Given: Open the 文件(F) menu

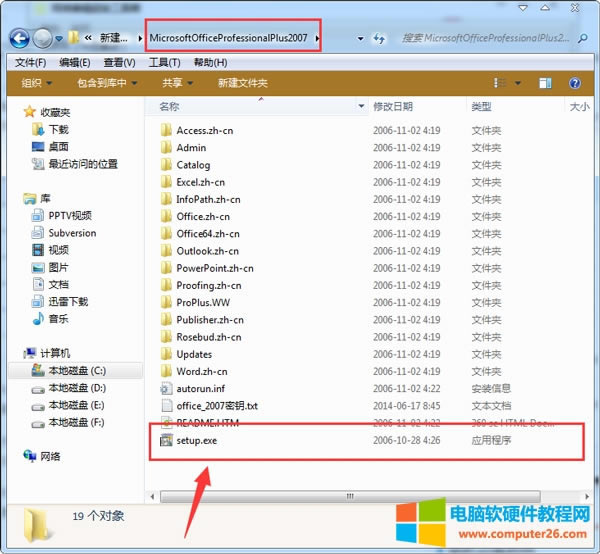Looking at the screenshot, I should point(31,62).
